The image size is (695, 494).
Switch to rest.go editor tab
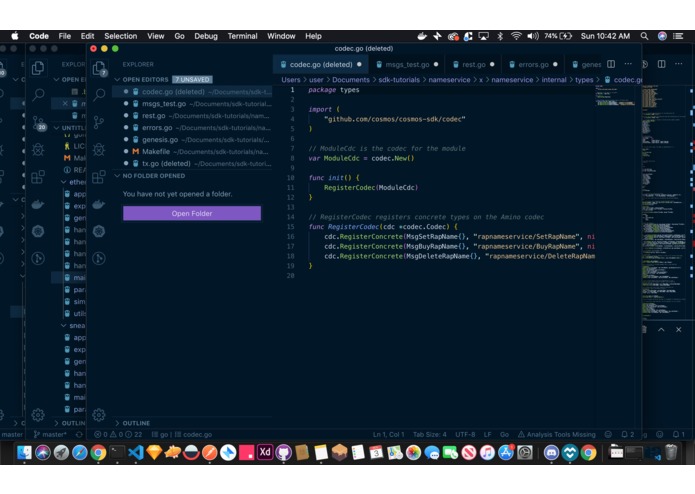[473, 65]
